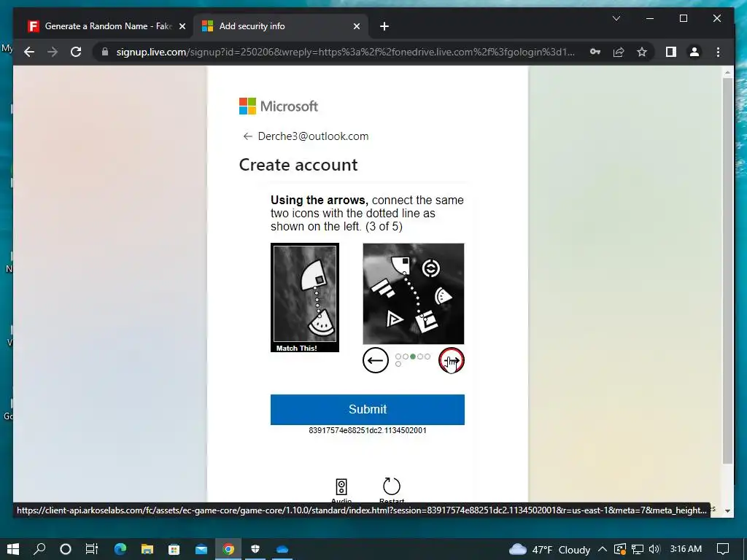Open Task View on the taskbar
This screenshot has height=560, width=747.
(91, 549)
